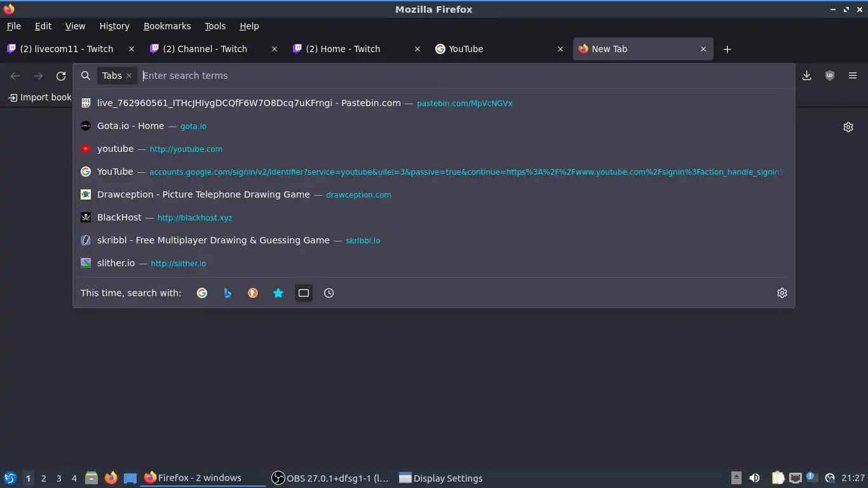Viewport: 868px width, 488px height.
Task: Switch to workspace 2
Action: coord(43,478)
